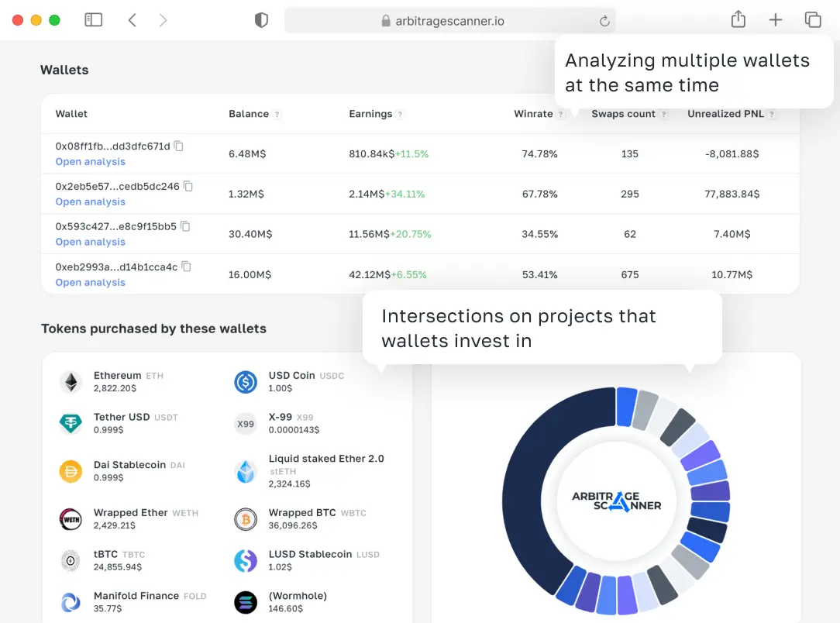Copy the 0x08ff1fb wallet address

click(179, 146)
